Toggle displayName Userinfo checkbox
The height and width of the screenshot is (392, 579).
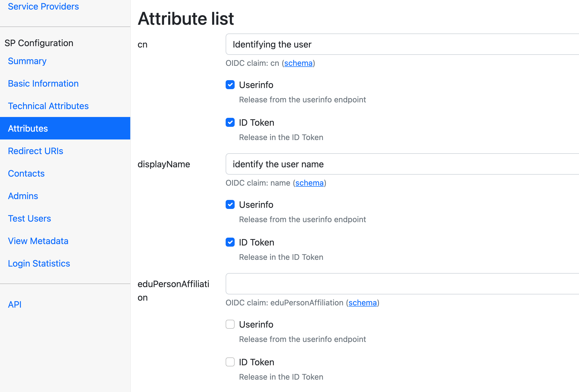click(x=230, y=204)
